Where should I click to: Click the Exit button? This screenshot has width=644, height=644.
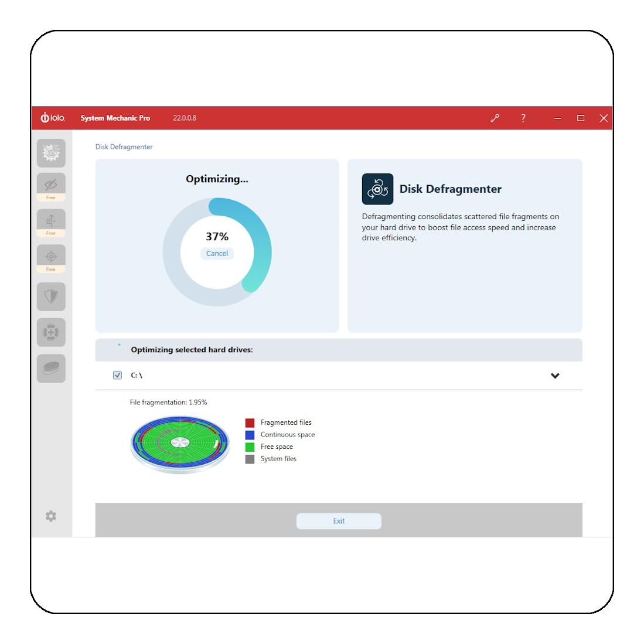tap(339, 521)
